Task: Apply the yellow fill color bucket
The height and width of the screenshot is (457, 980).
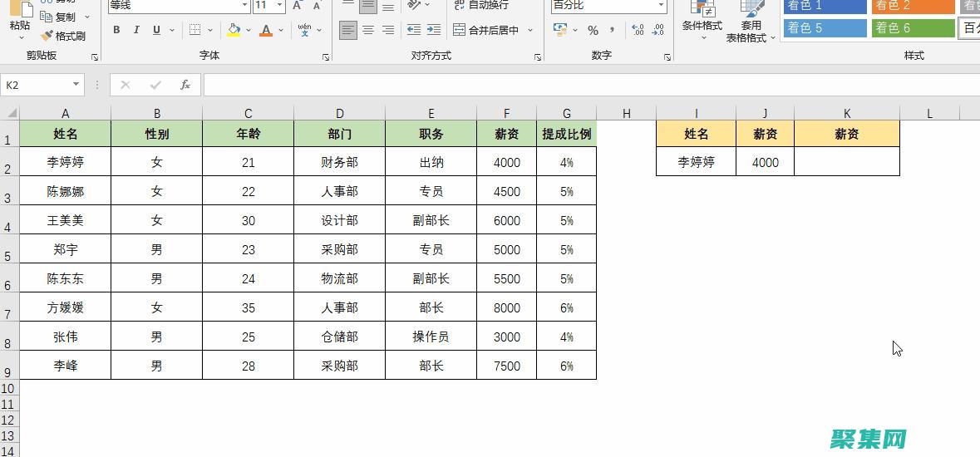Action: (x=234, y=30)
